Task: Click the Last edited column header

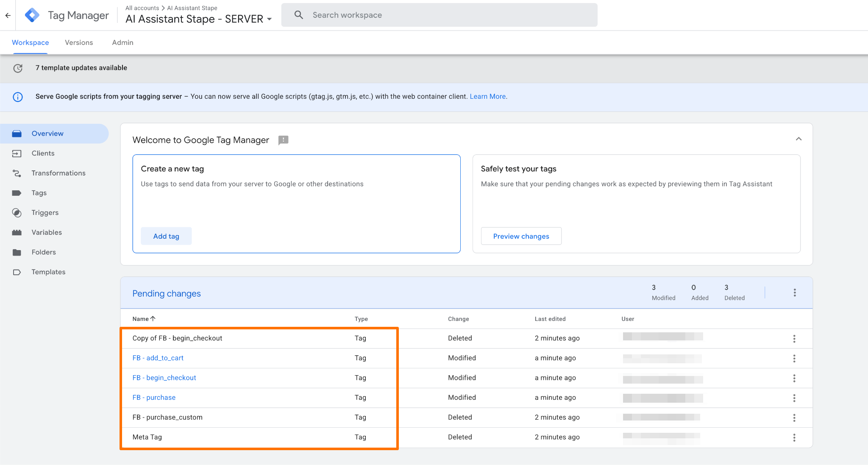Action: tap(550, 319)
